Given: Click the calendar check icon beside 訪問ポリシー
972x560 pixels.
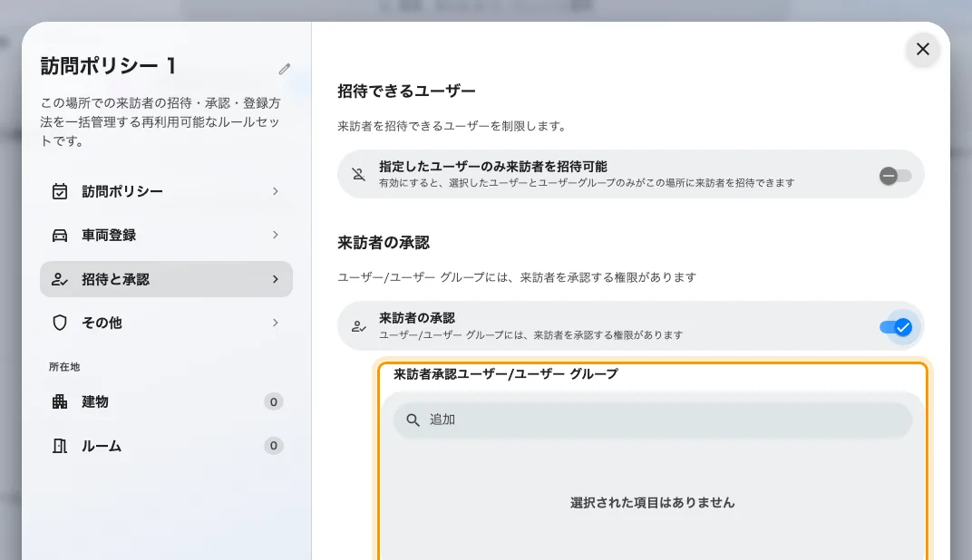Looking at the screenshot, I should [60, 191].
